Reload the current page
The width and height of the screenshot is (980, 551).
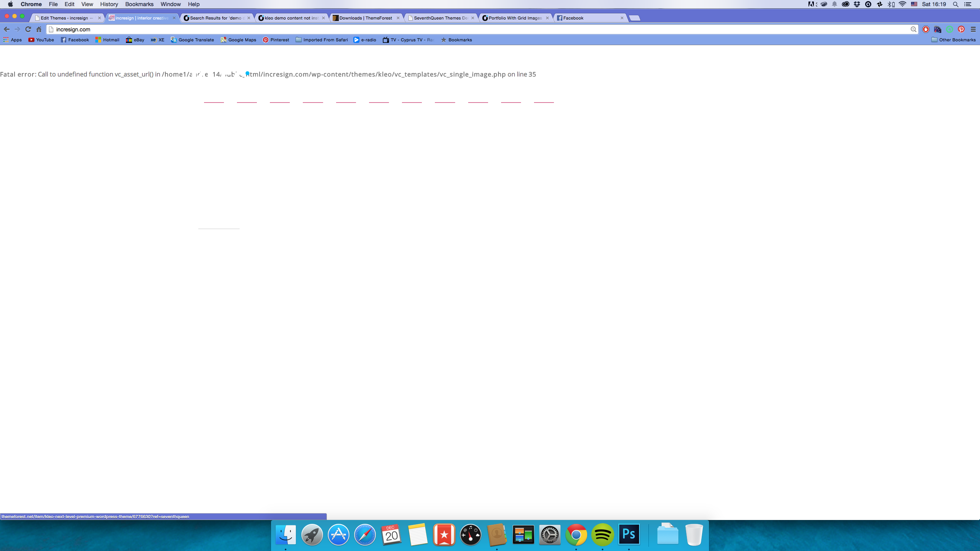tap(28, 29)
